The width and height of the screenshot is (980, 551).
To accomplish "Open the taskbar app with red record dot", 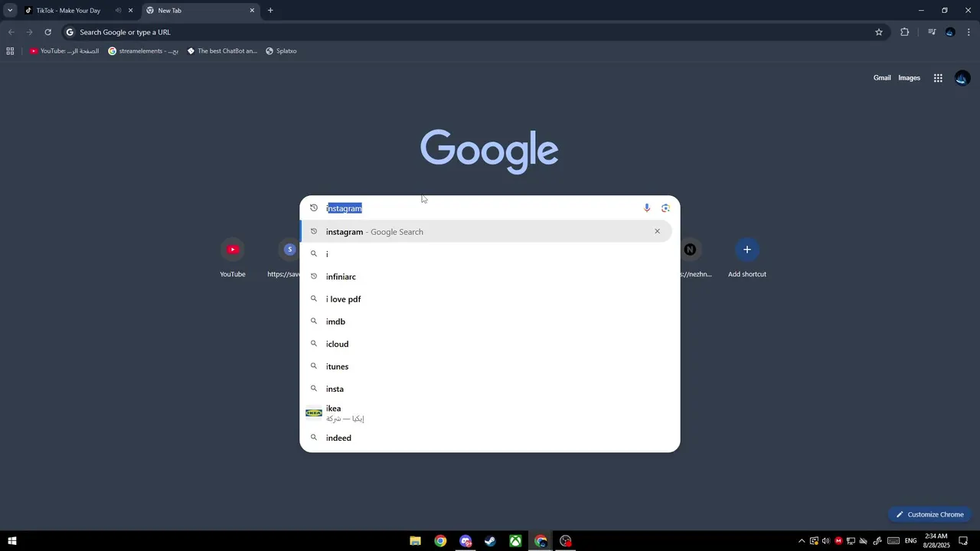I will [566, 541].
